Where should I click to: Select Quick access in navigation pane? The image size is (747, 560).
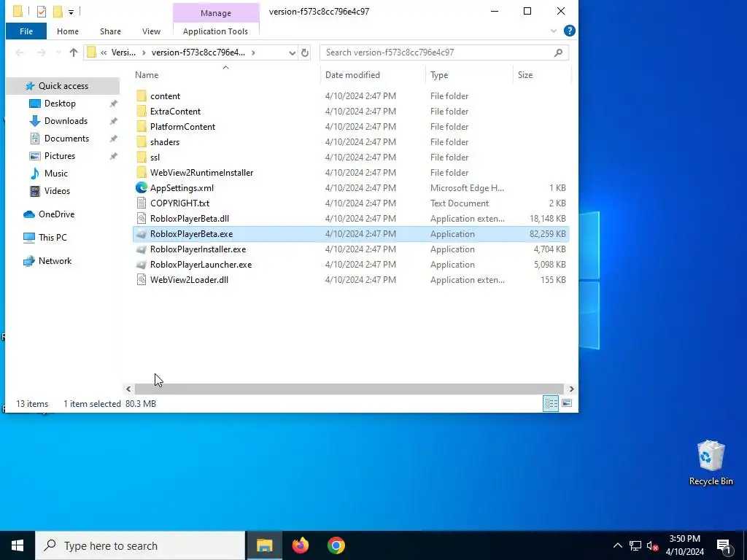coord(63,86)
